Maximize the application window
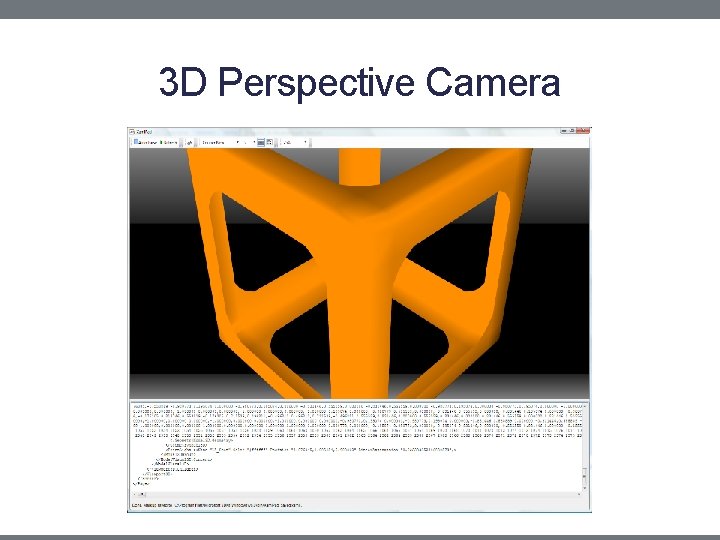The width and height of the screenshot is (720, 540). click(572, 131)
